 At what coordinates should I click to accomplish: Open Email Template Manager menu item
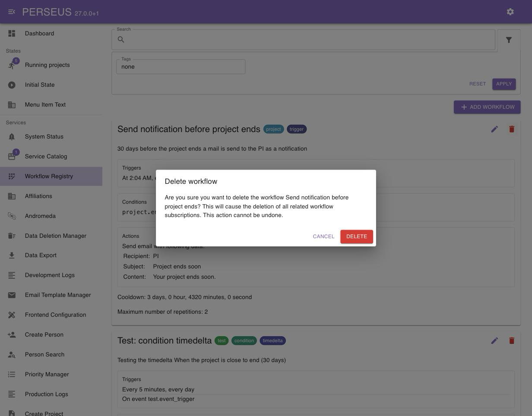click(x=51, y=295)
